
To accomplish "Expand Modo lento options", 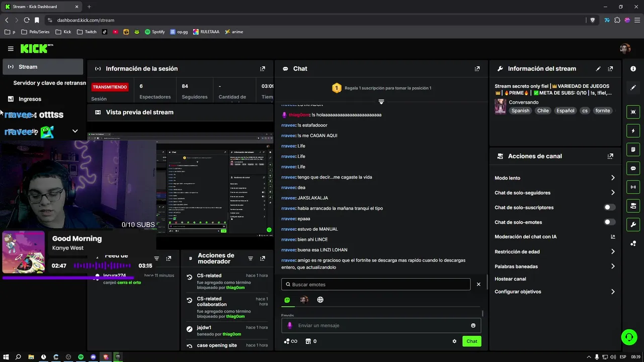I will (612, 178).
